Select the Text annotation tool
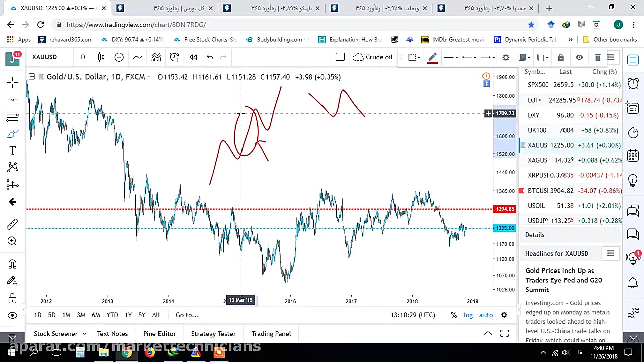The height and width of the screenshot is (362, 644). click(13, 151)
